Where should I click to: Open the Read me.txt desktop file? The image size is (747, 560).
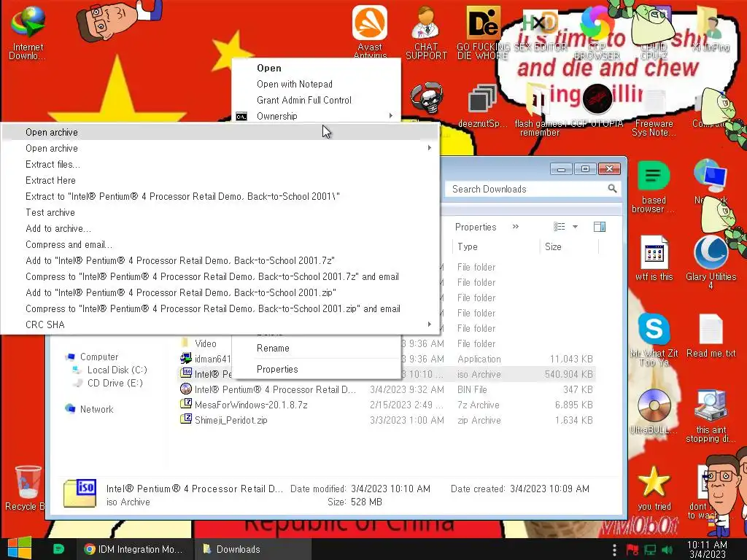point(711,335)
